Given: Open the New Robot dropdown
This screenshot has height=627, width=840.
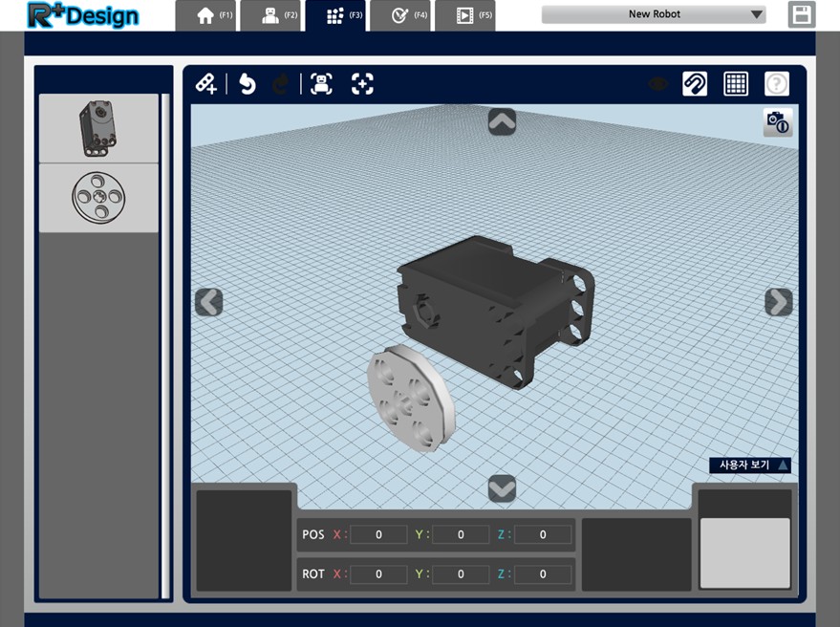Looking at the screenshot, I should click(x=654, y=14).
